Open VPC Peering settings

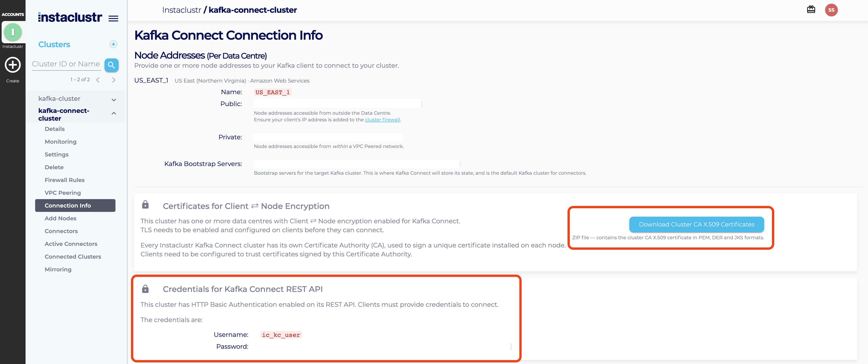coord(63,193)
